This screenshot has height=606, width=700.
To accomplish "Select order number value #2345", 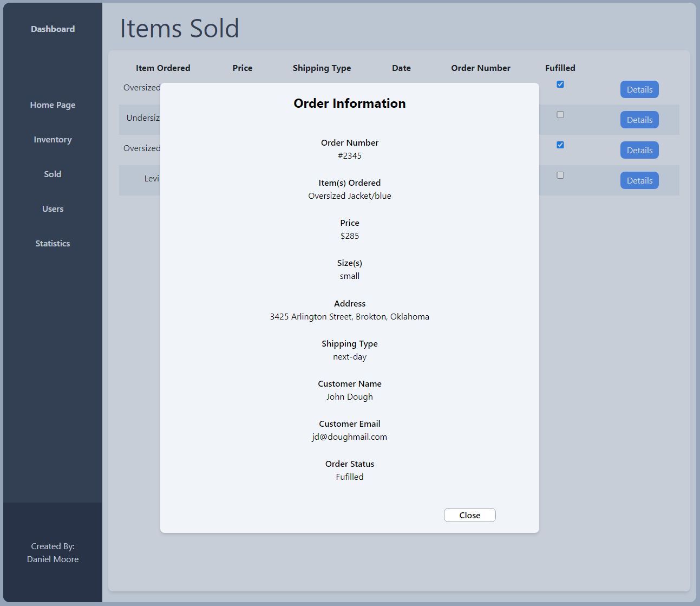I will 350,156.
